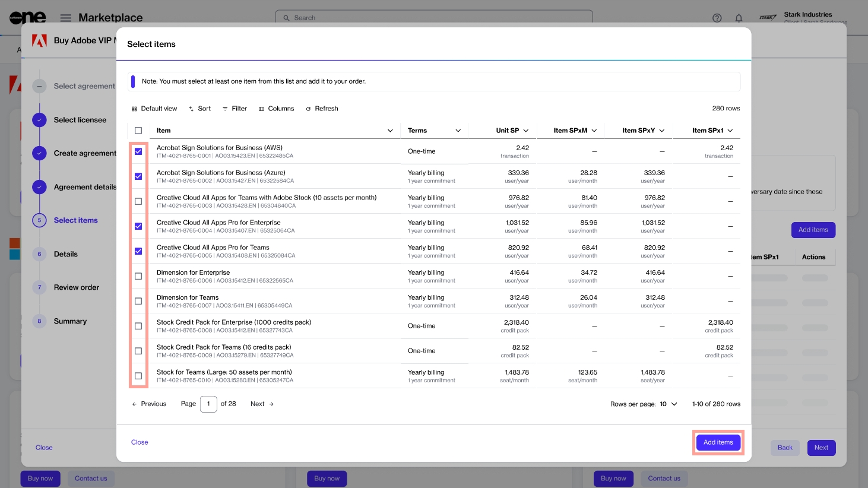
Task: Open the Item SPxM column menu
Action: point(594,131)
